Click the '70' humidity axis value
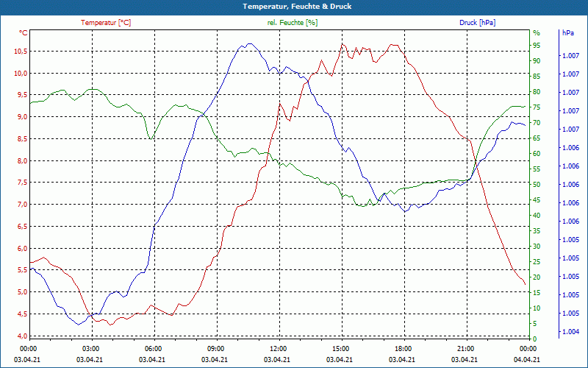 point(537,123)
